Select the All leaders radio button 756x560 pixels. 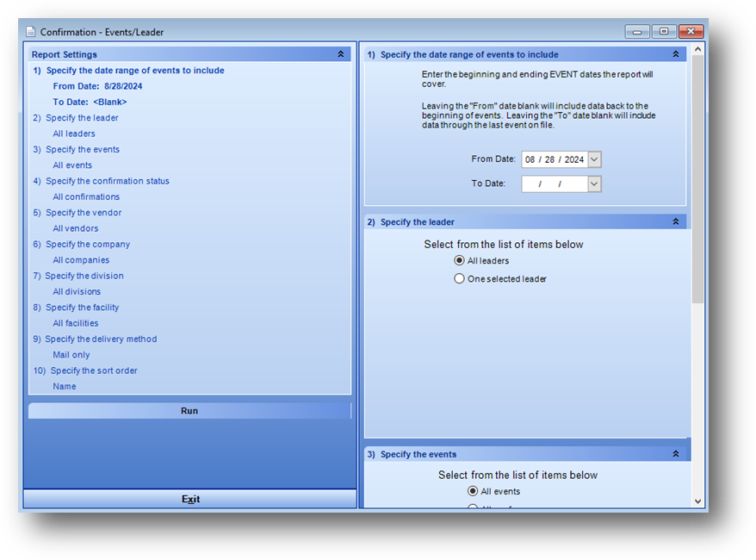459,260
